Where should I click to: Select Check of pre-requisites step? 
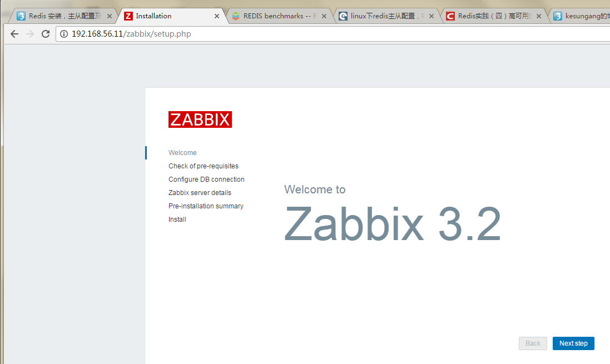(203, 166)
